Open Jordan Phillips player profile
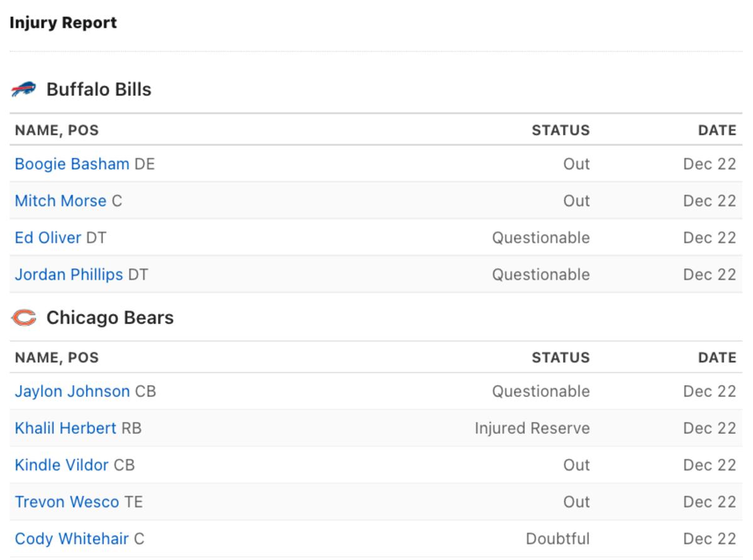753x560 pixels. pyautogui.click(x=69, y=275)
